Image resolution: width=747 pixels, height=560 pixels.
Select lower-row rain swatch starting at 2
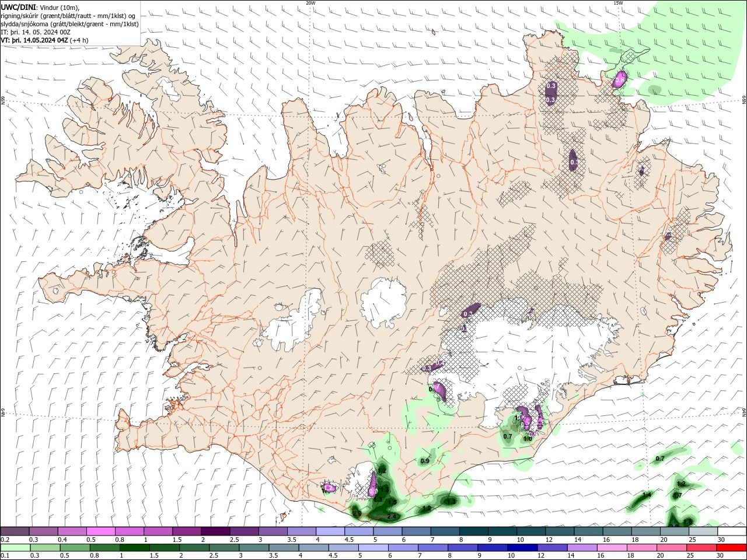[194, 548]
